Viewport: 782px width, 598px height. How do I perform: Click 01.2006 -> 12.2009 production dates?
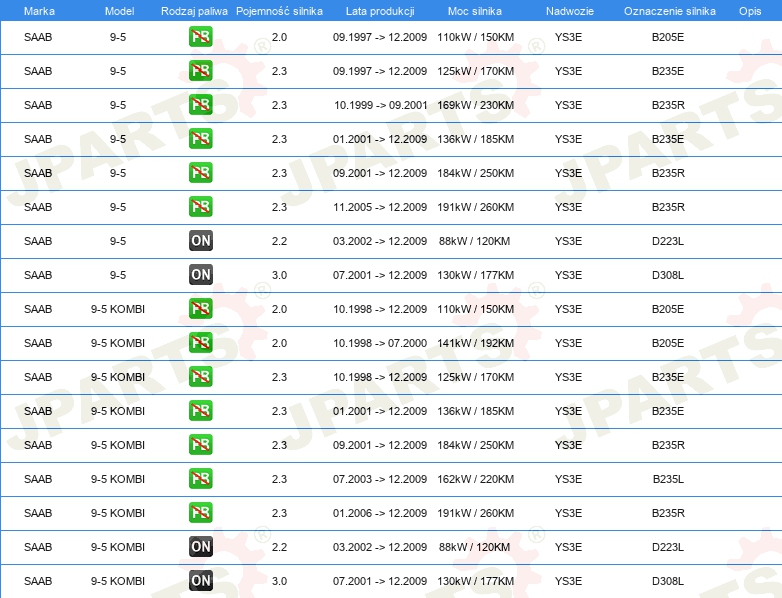pyautogui.click(x=380, y=513)
